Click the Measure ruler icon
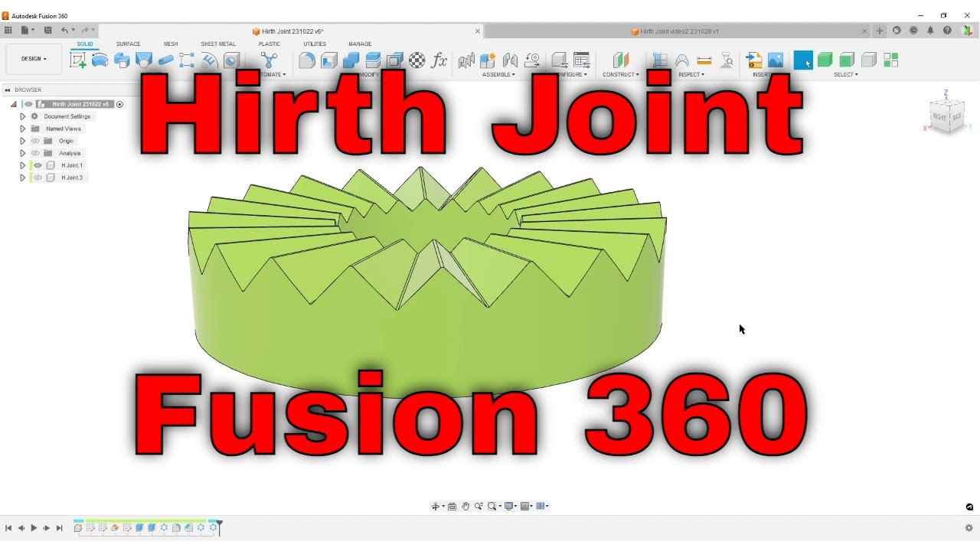 [704, 60]
